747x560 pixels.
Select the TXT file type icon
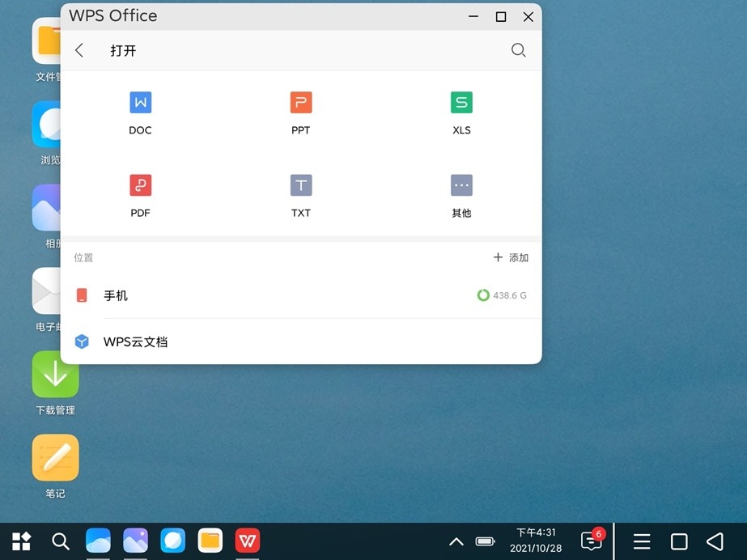coord(300,185)
